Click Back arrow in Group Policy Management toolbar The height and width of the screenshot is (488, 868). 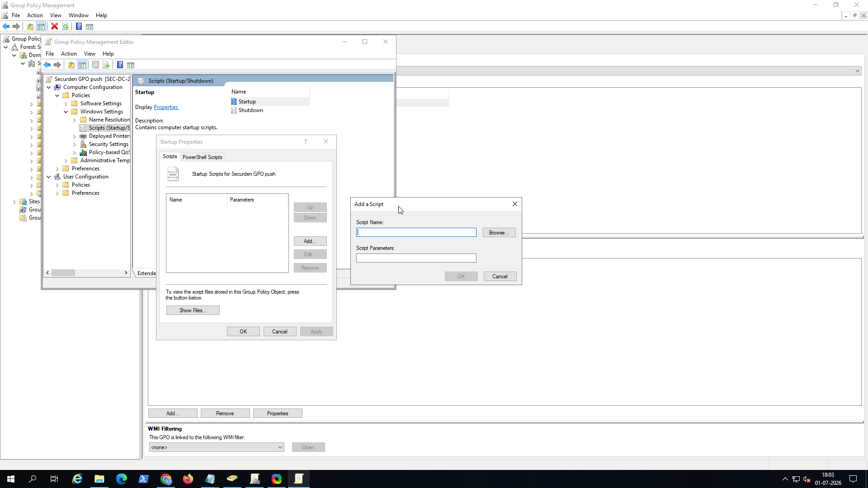6,27
